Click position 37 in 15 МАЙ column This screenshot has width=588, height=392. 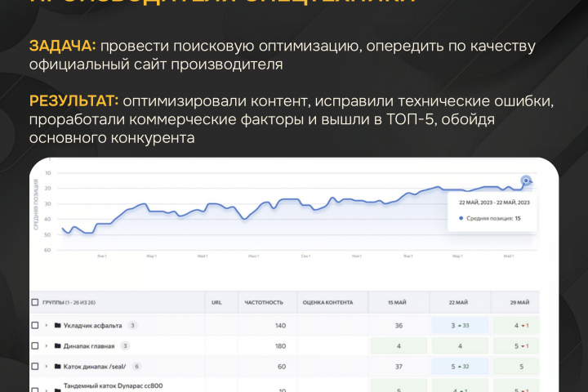(399, 367)
